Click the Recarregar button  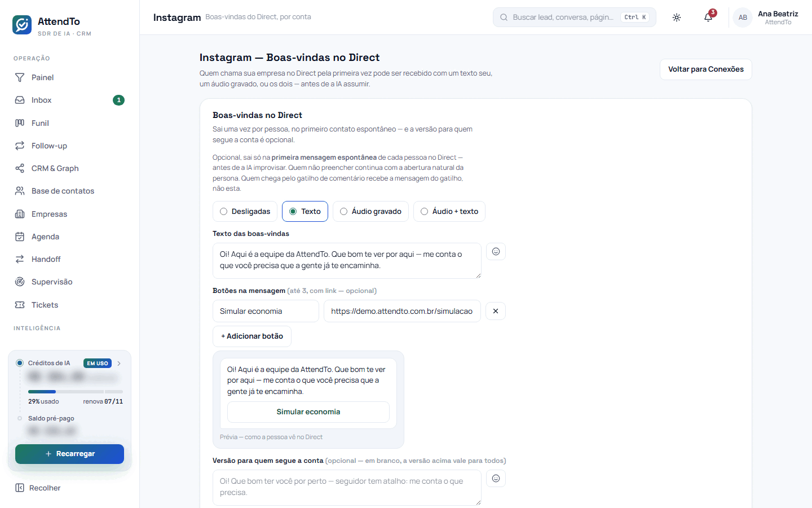69,454
